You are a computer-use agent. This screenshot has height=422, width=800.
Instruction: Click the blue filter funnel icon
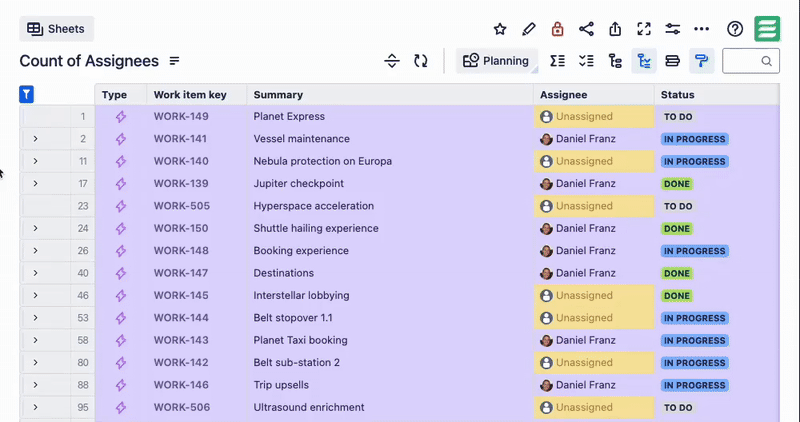point(27,94)
